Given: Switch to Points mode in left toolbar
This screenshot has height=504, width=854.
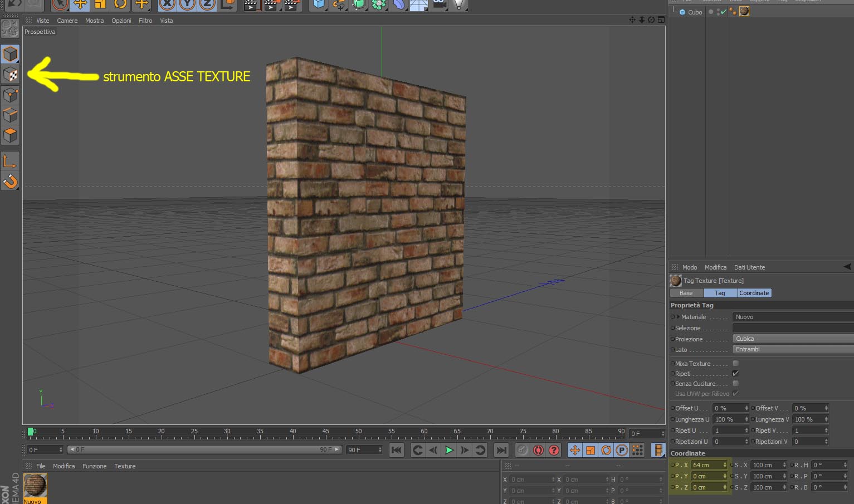Looking at the screenshot, I should tap(10, 95).
